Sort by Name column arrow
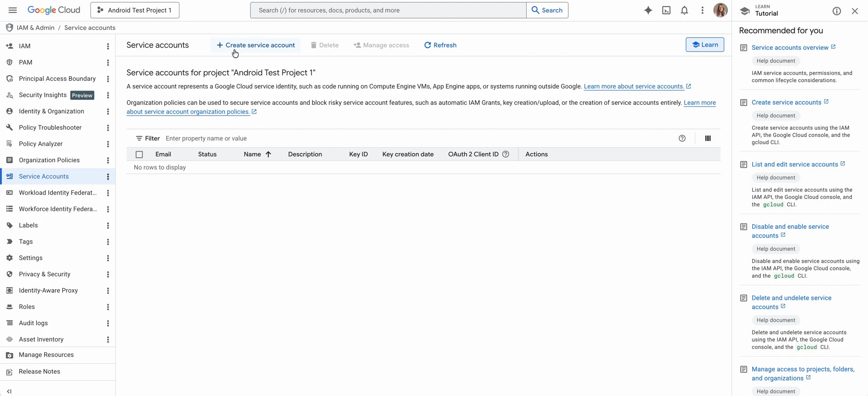Viewport: 868px width, 396px height. 268,154
